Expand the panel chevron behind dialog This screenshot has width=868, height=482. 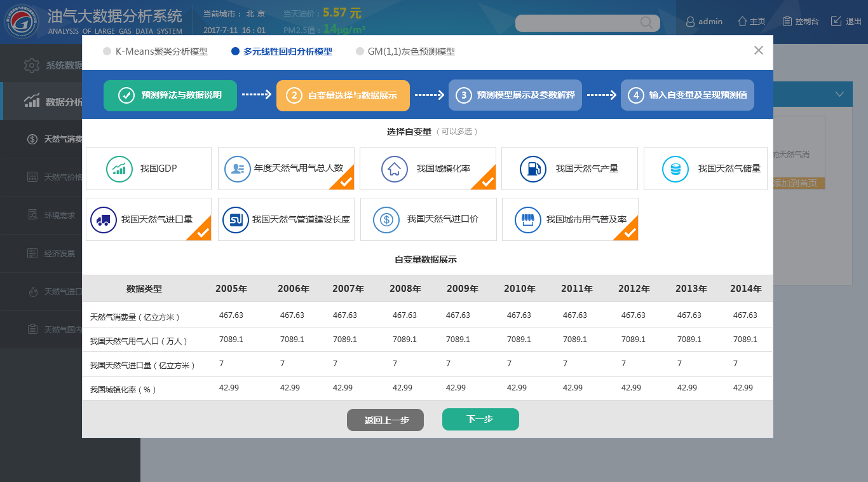click(840, 94)
